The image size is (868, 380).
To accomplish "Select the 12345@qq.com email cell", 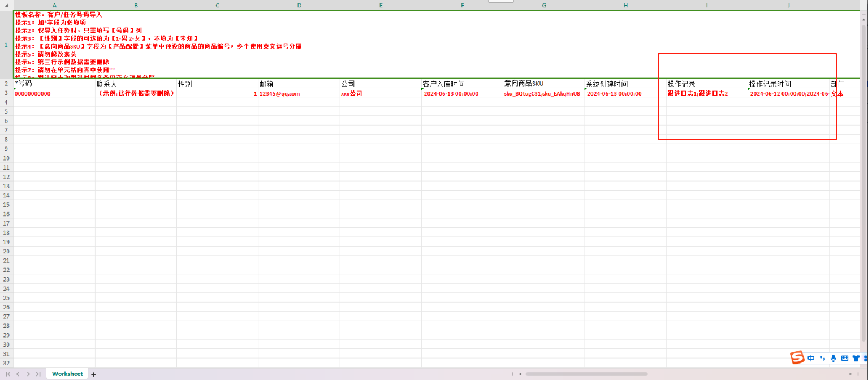I will pyautogui.click(x=299, y=93).
